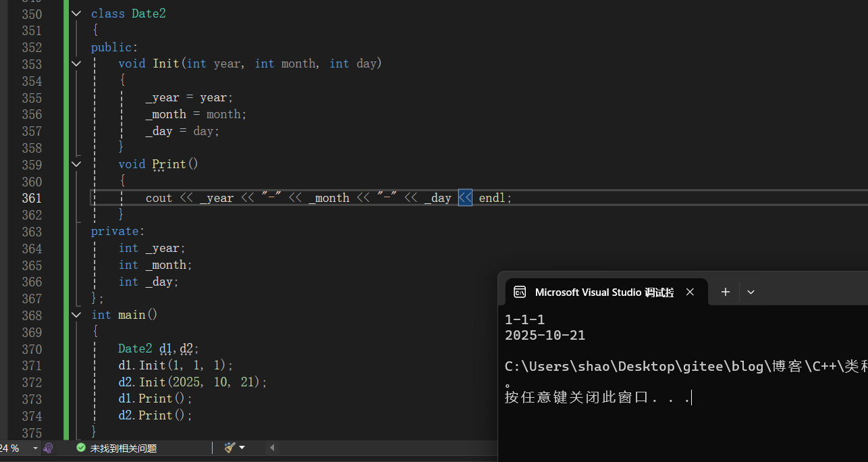Close the debug console tab

tap(690, 292)
